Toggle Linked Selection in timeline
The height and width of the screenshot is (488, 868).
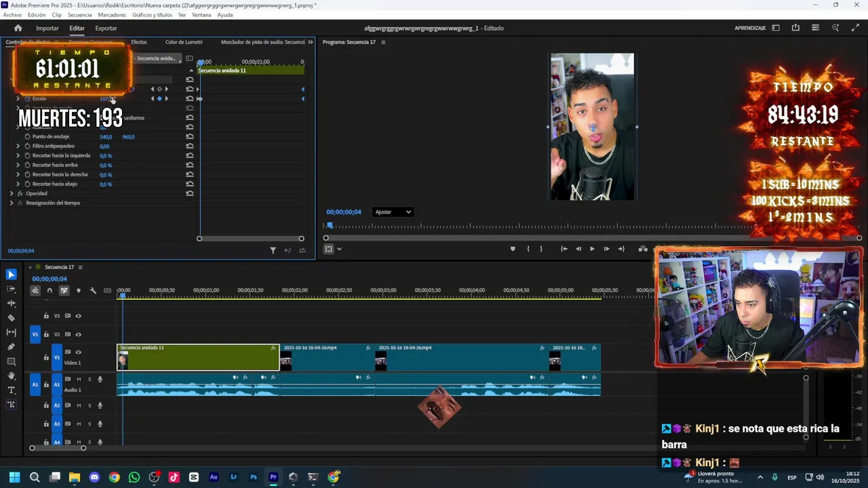64,291
